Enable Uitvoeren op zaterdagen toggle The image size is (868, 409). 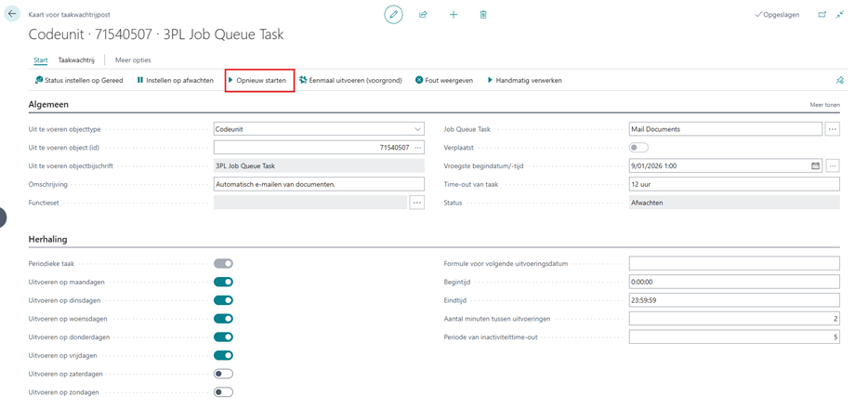(223, 374)
